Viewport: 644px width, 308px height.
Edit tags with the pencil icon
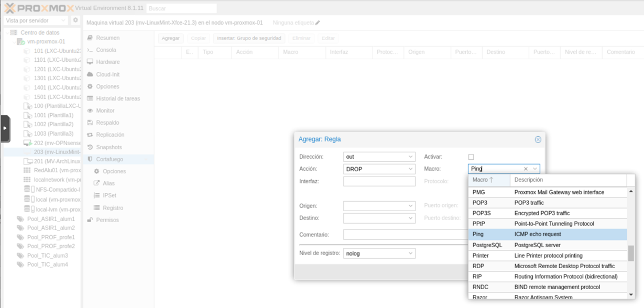(x=318, y=23)
